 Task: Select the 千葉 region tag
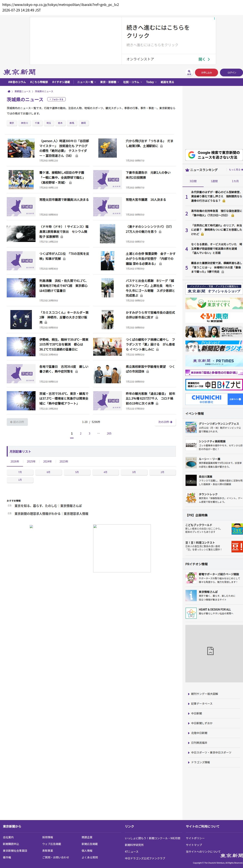tap(37, 123)
